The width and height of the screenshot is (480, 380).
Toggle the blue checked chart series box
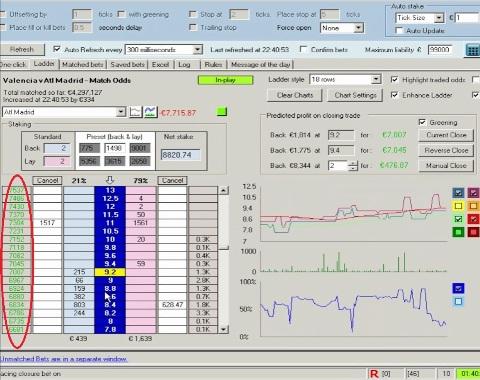[x=458, y=193]
